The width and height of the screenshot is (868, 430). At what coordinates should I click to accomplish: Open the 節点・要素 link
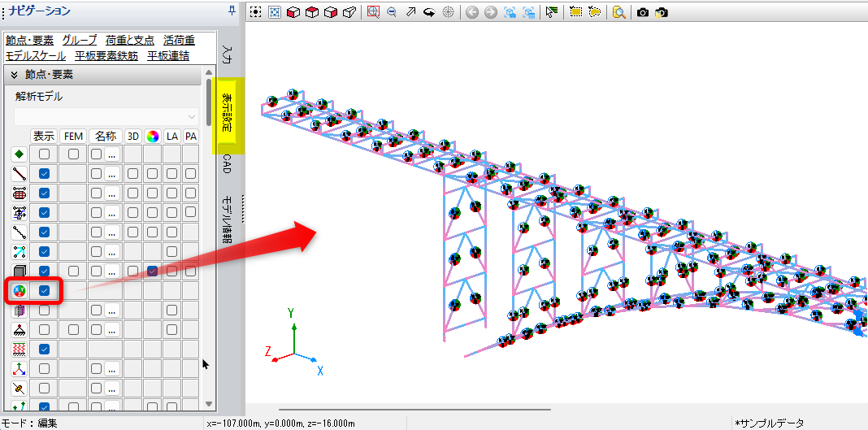[29, 40]
